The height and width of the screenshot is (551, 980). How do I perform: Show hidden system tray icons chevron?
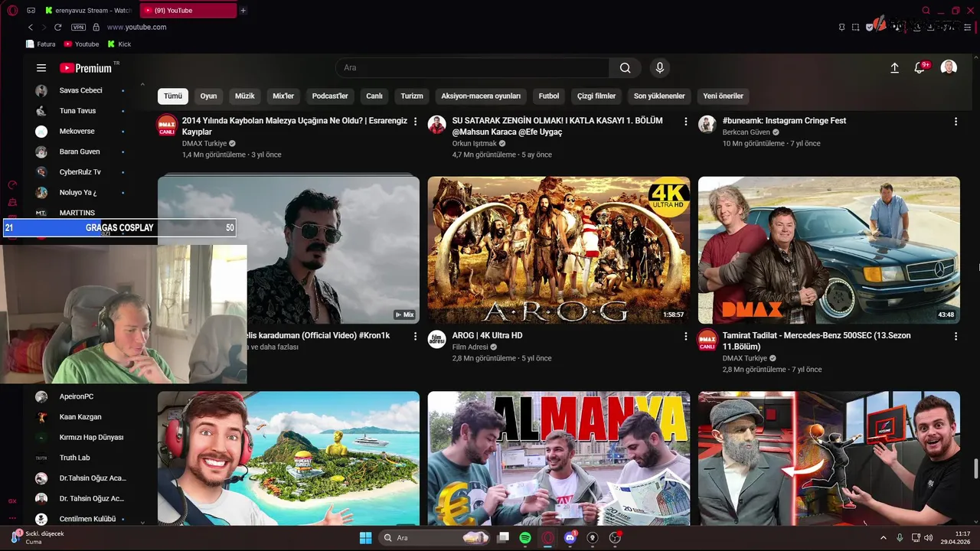click(x=884, y=538)
